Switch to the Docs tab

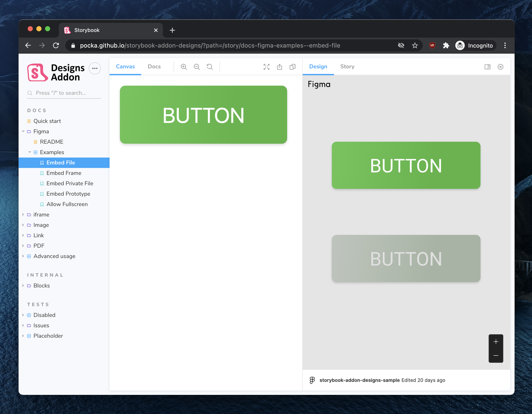(x=154, y=66)
